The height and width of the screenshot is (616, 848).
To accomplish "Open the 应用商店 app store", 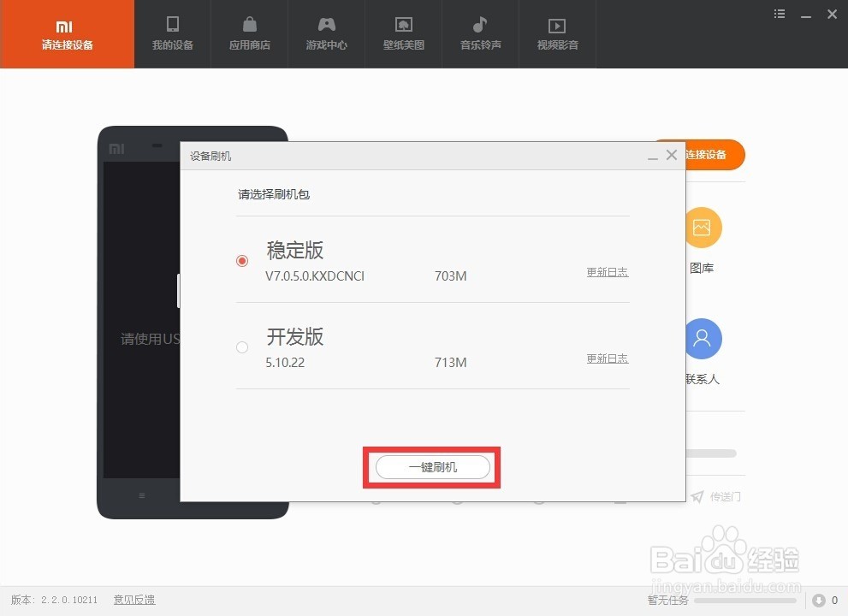I will point(249,34).
